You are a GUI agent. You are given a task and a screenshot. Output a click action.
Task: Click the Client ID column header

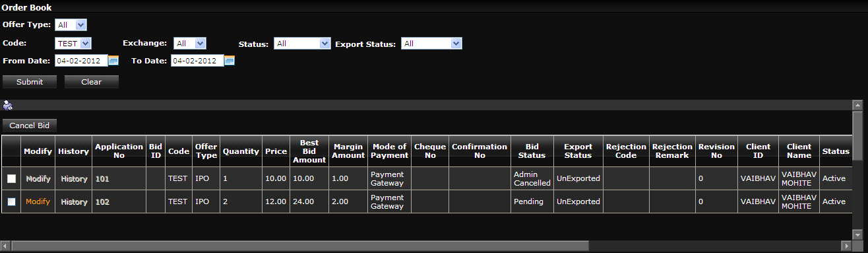[x=758, y=151]
